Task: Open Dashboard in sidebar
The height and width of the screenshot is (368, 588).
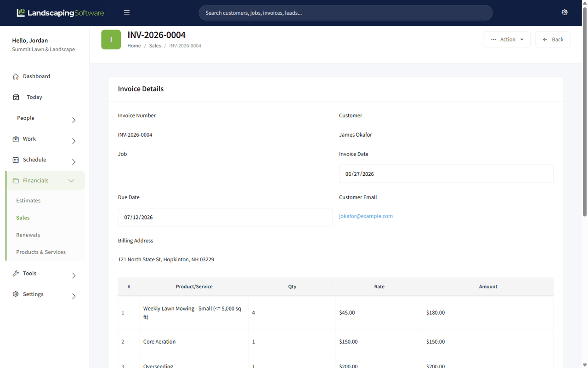Action: (x=37, y=76)
